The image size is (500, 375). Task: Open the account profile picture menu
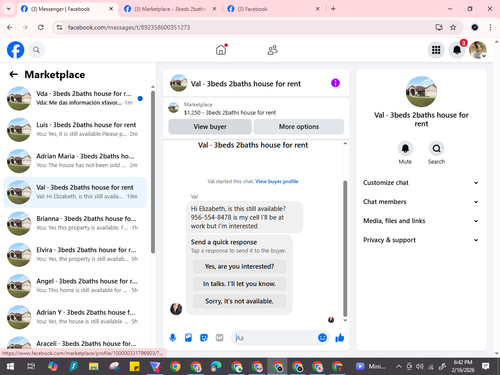tap(478, 50)
